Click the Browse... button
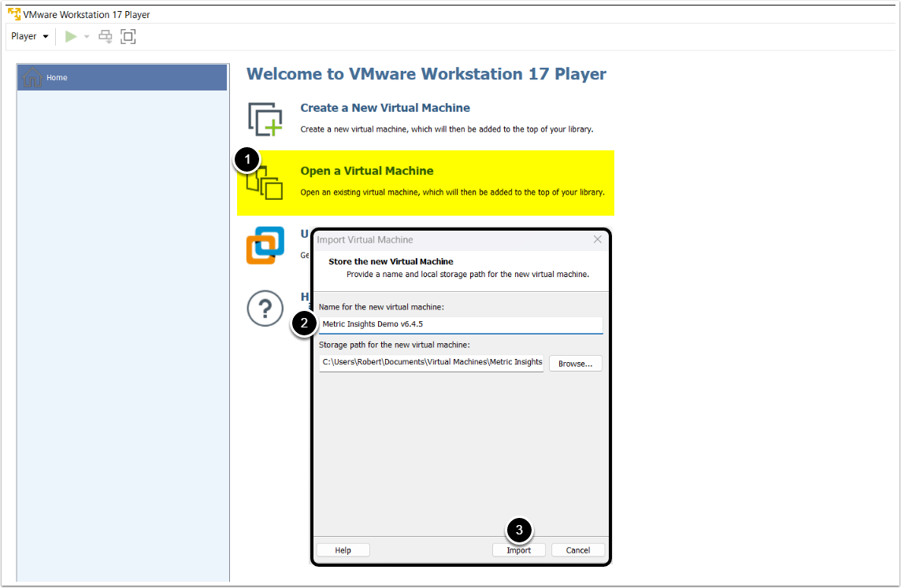This screenshot has height=588, width=901. click(575, 364)
